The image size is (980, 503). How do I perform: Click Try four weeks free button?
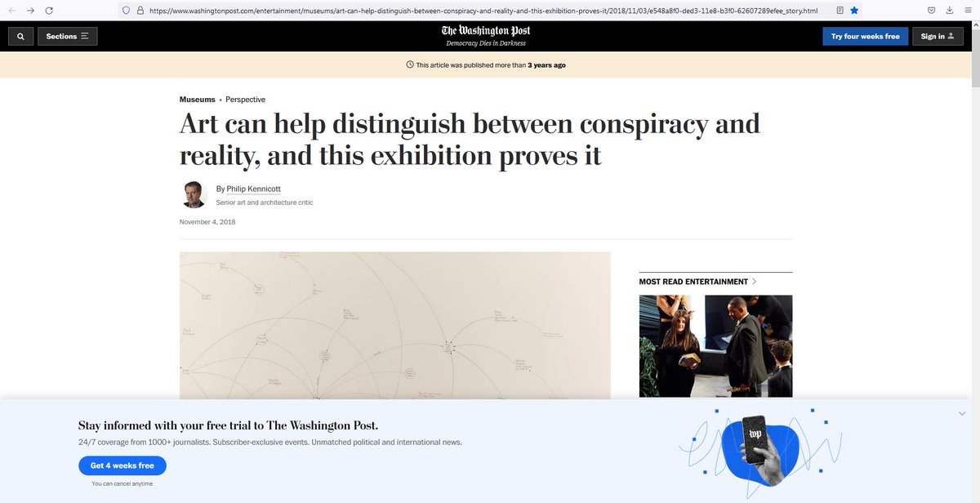pos(865,36)
